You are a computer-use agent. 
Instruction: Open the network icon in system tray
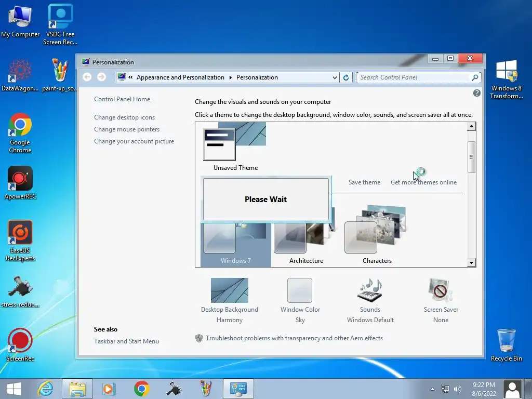coord(445,389)
